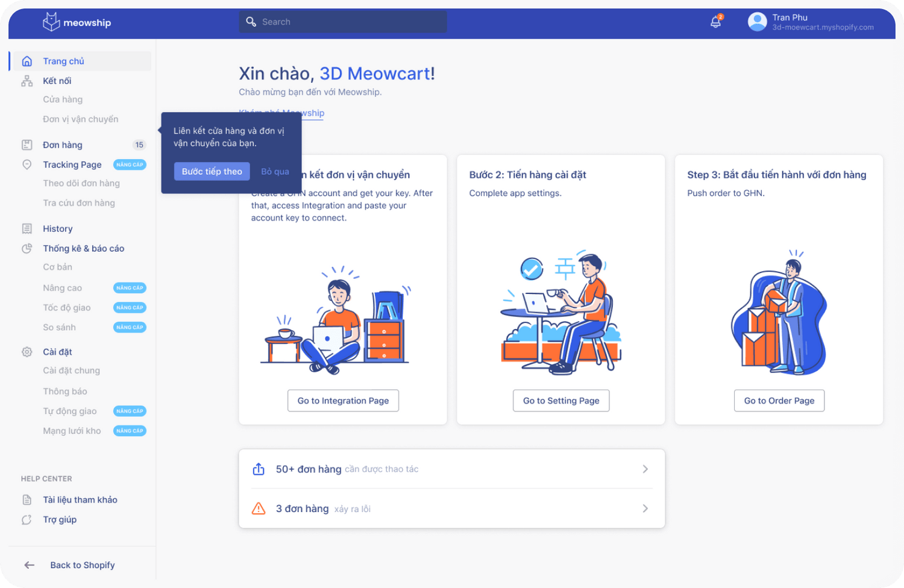This screenshot has width=904, height=588.
Task: Click the notification bell icon
Action: pos(715,22)
